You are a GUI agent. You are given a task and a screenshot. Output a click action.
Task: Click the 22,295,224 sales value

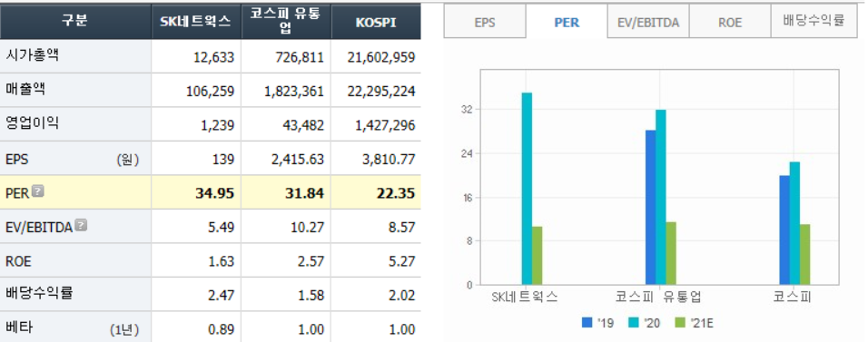point(382,92)
